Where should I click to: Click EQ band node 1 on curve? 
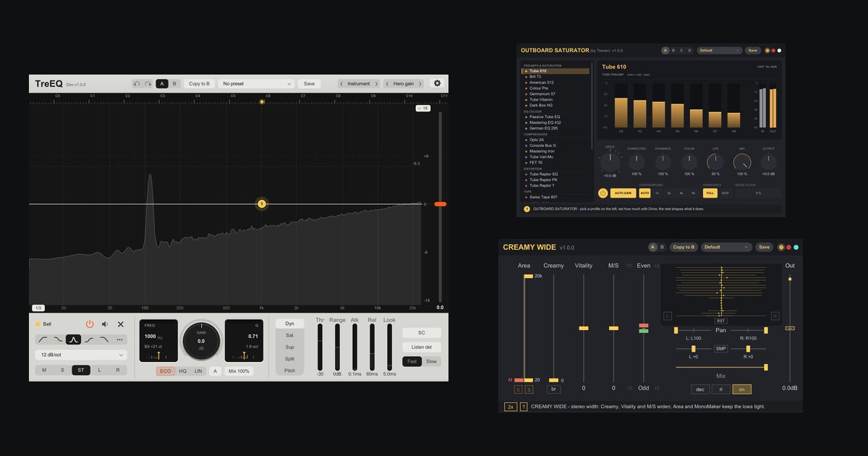[262, 204]
